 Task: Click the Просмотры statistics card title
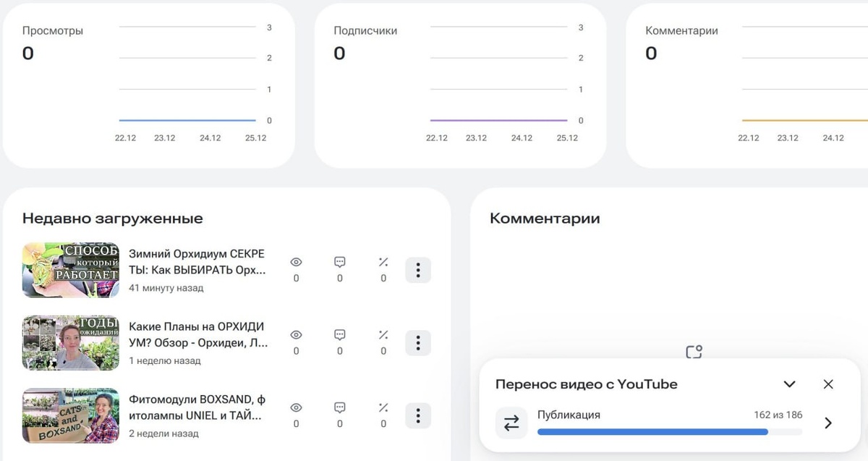53,31
